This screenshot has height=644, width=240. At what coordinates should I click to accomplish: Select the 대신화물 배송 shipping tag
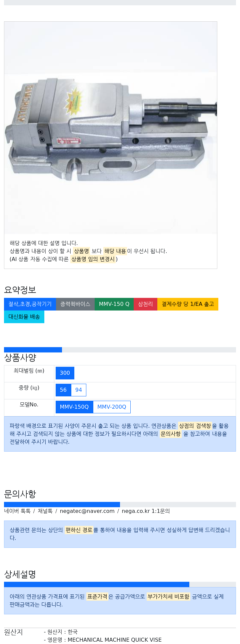click(24, 317)
